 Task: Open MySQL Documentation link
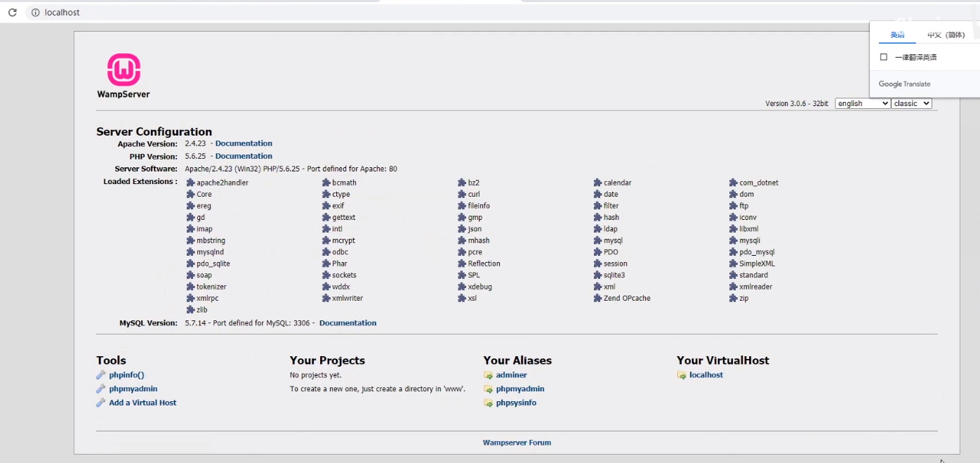347,323
